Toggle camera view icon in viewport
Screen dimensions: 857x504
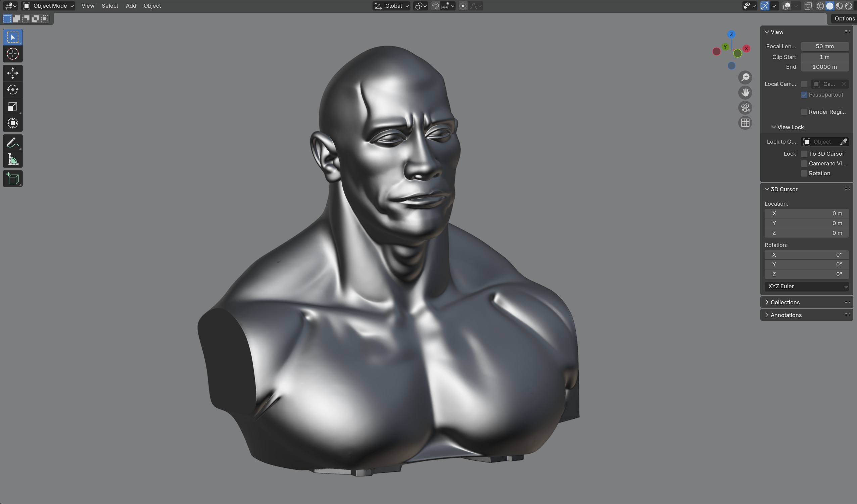[x=745, y=108]
